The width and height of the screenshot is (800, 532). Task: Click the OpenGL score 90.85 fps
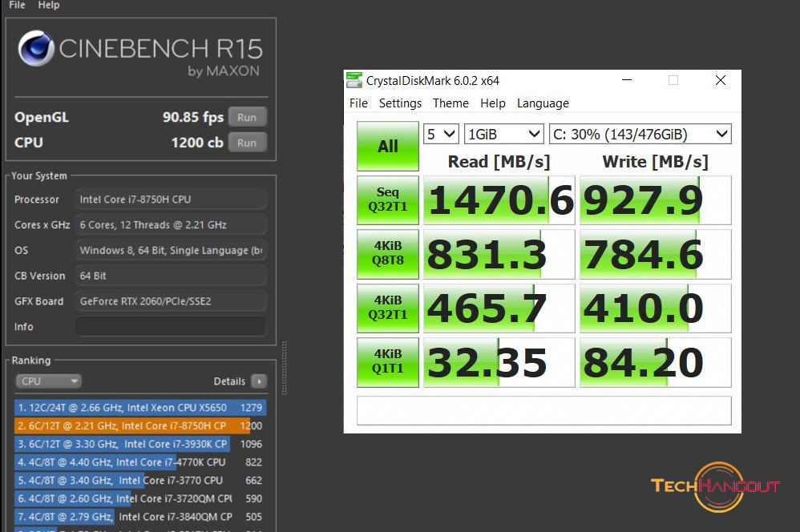193,117
